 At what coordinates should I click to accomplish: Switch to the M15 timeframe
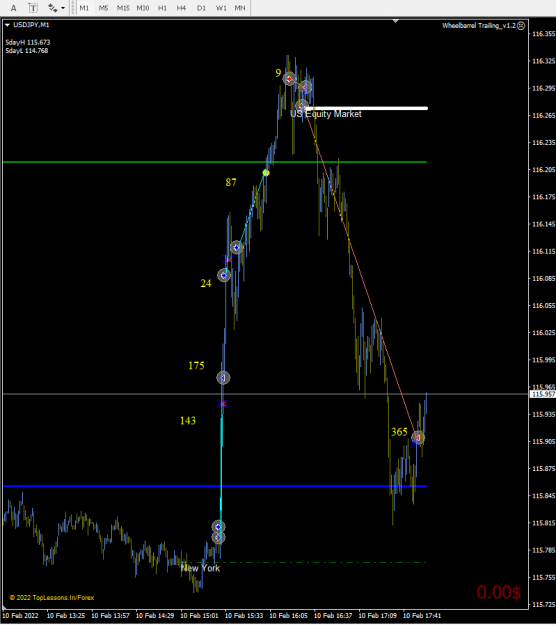[123, 8]
